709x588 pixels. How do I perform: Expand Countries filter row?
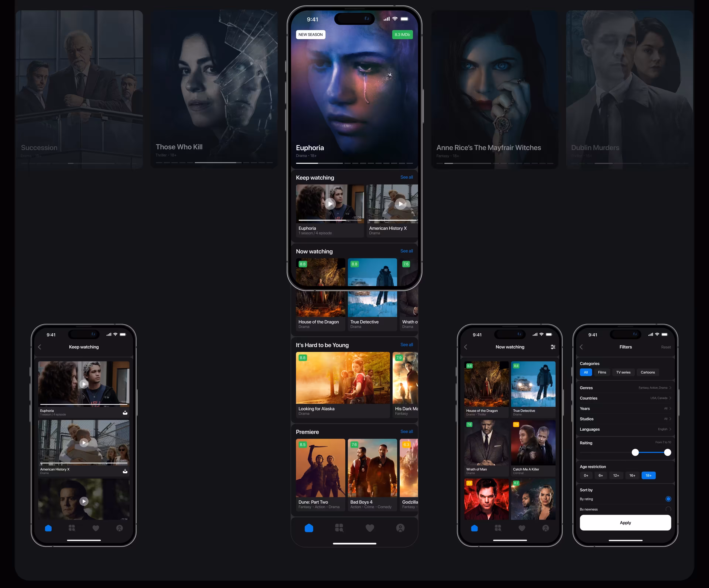[x=625, y=398]
